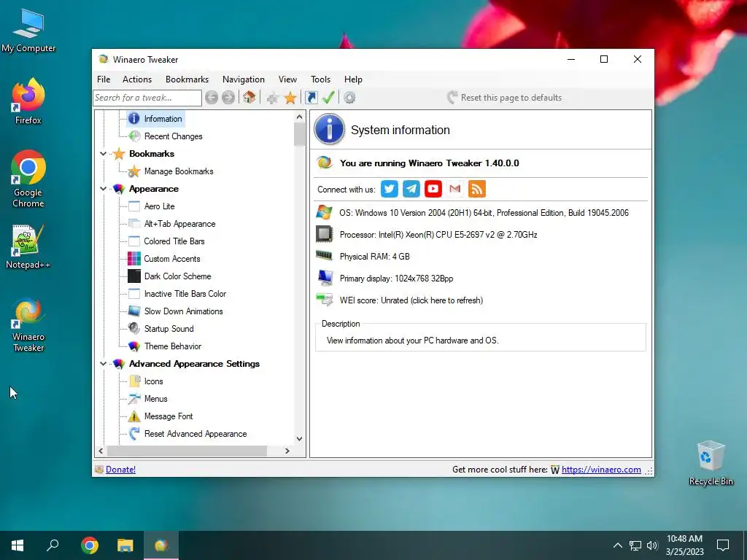The height and width of the screenshot is (560, 747).
Task: Click the large blue System information icon
Action: point(329,129)
